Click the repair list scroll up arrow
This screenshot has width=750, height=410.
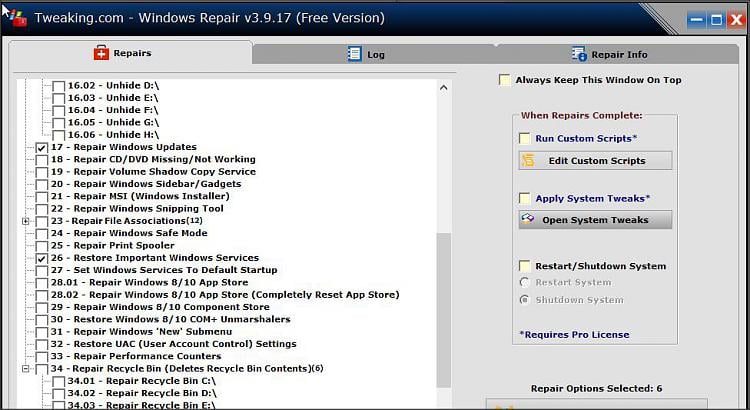(x=443, y=88)
